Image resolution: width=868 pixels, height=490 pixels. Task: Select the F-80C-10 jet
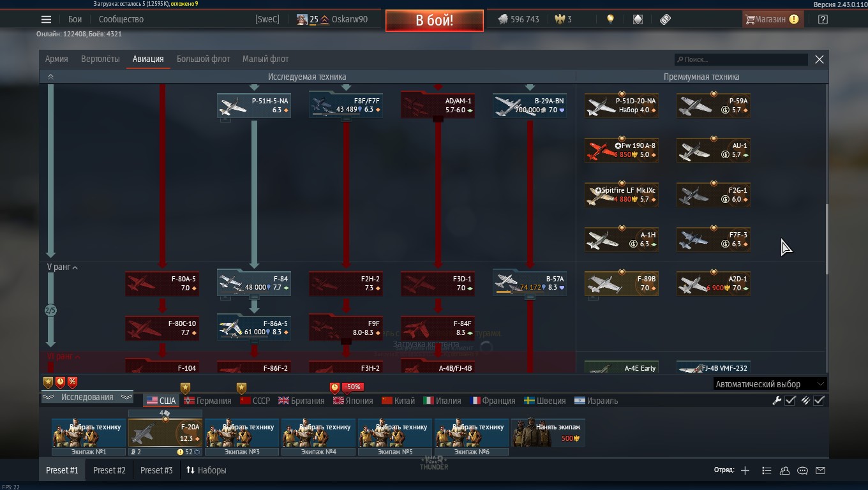click(162, 329)
